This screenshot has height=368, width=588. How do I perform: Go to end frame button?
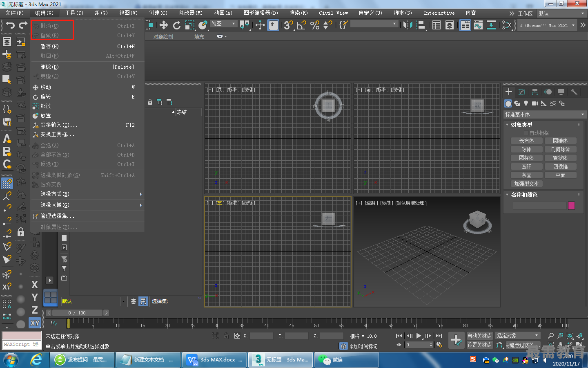439,336
